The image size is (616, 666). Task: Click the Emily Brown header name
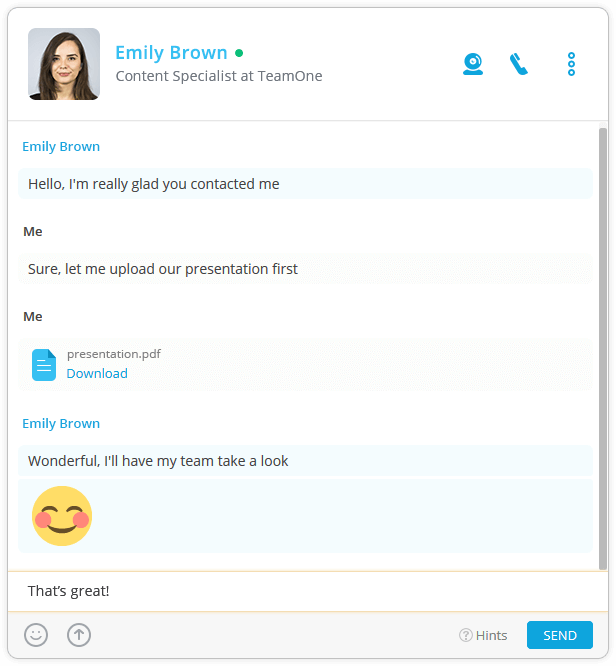click(171, 53)
